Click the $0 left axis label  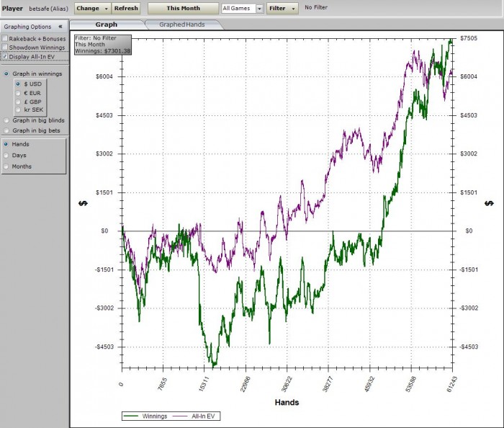(x=104, y=231)
